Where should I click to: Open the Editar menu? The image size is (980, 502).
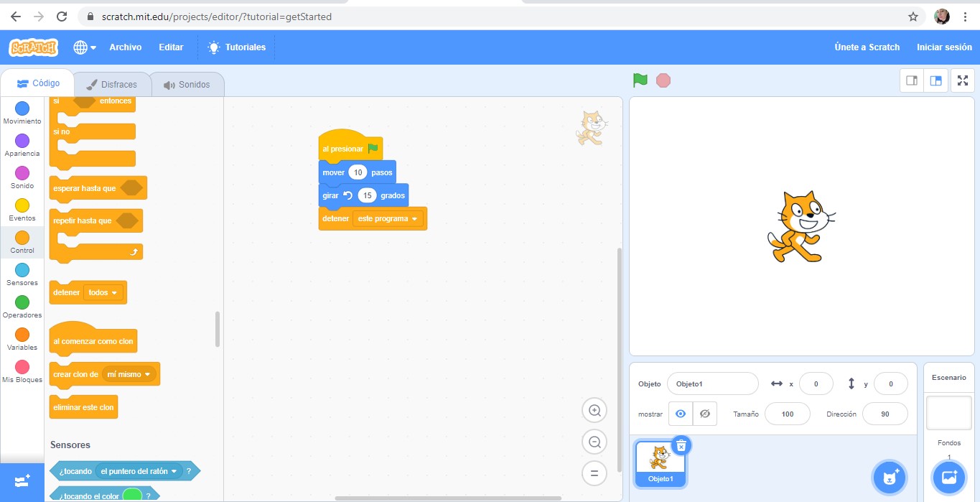171,47
